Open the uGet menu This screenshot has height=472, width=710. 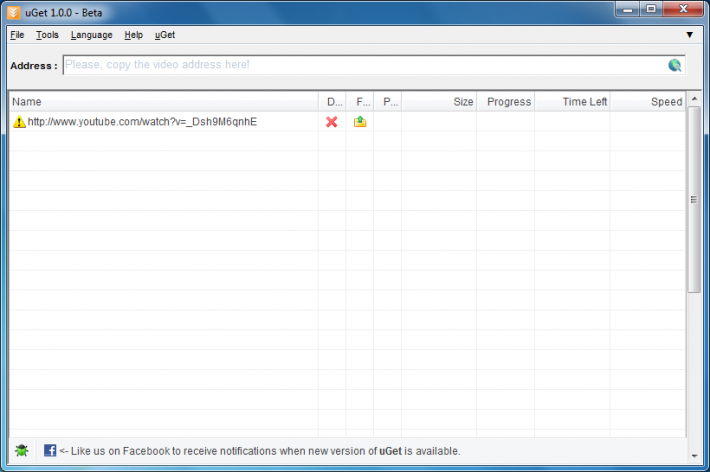coord(165,35)
